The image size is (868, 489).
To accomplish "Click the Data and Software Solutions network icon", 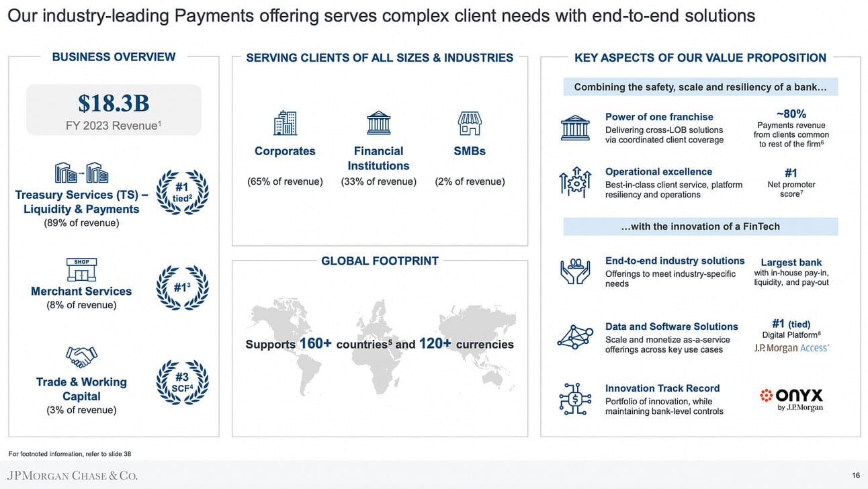I will click(575, 337).
